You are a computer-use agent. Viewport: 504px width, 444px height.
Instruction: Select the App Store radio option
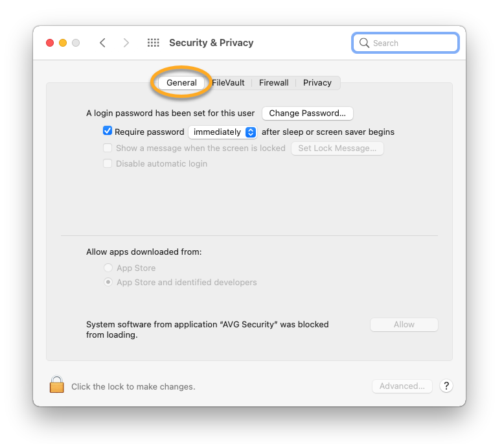point(108,268)
